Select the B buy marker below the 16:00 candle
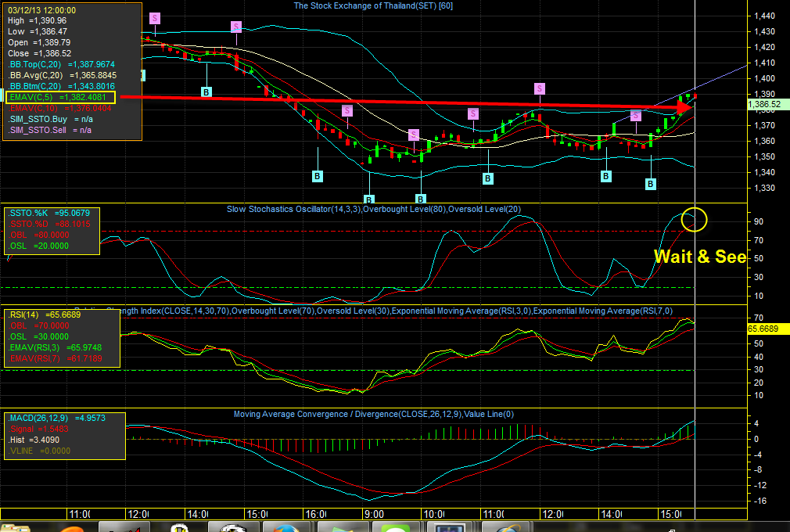790x532 pixels. [318, 176]
